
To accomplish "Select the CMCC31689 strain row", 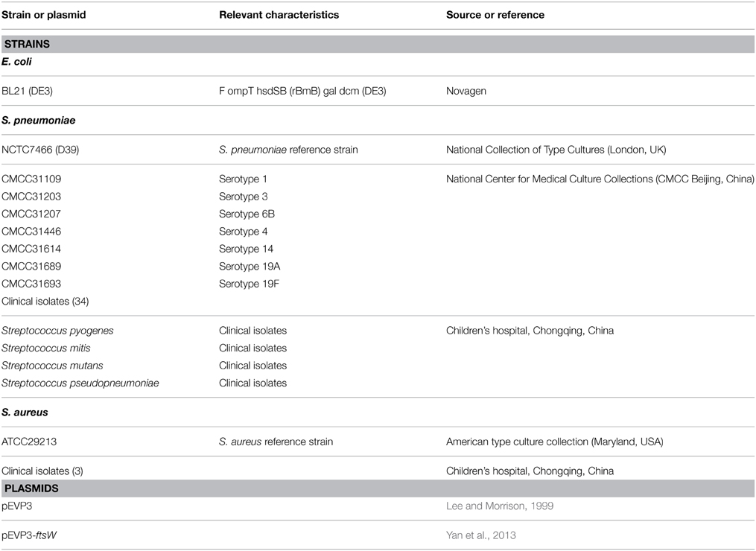I will pos(31,266).
